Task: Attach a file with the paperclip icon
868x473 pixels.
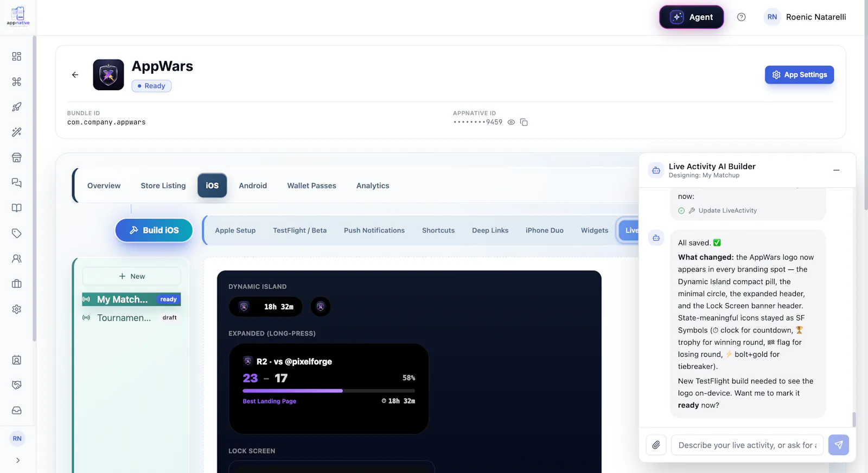Action: (x=656, y=445)
